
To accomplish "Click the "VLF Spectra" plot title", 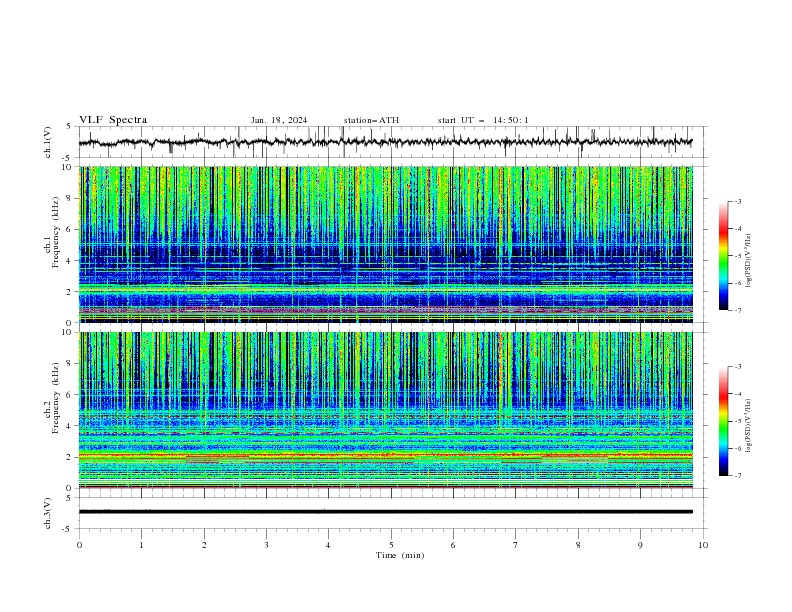I will coord(113,120).
